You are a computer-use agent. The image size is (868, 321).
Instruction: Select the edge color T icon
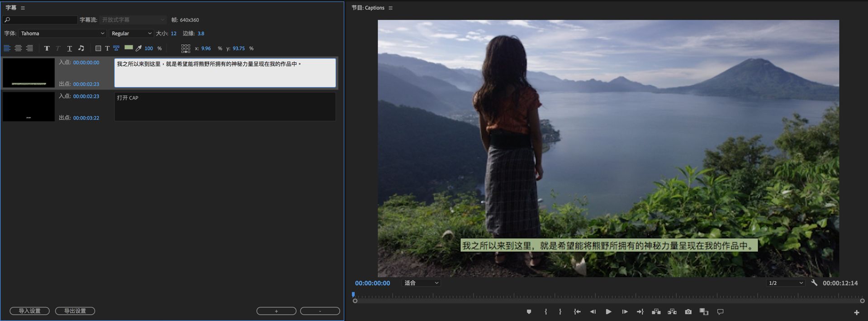click(x=116, y=48)
